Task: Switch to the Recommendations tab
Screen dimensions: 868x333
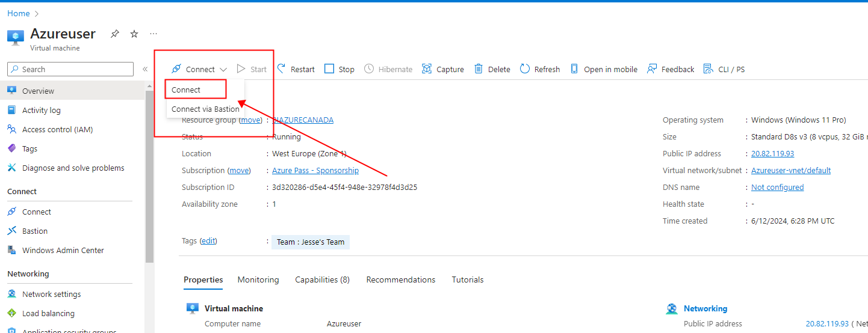Action: pos(401,280)
